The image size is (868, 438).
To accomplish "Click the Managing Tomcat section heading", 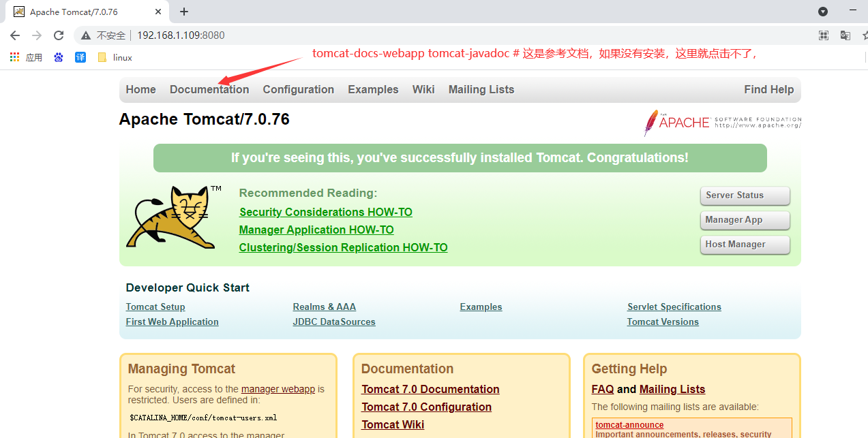I will tap(181, 369).
